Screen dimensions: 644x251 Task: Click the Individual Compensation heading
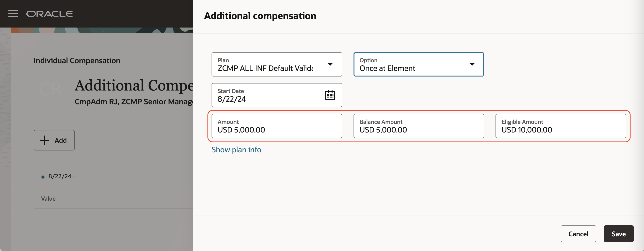77,61
